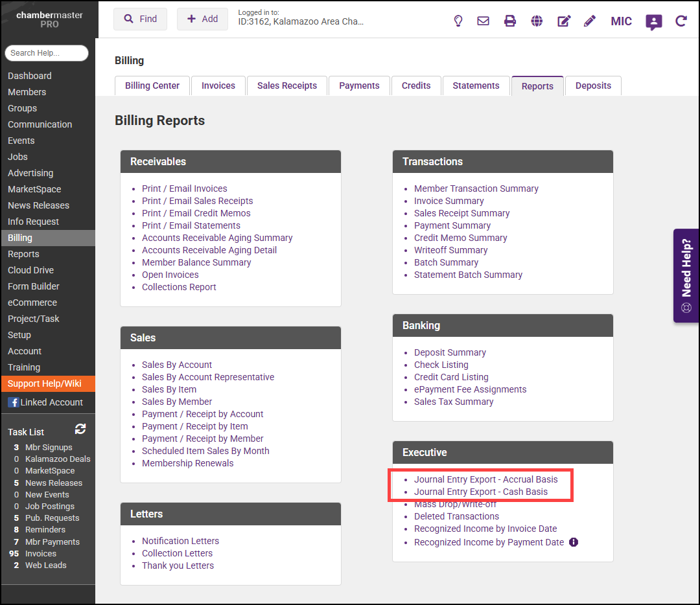Screen dimensions: 700x605
Task: Open the envelope mail icon
Action: (483, 21)
